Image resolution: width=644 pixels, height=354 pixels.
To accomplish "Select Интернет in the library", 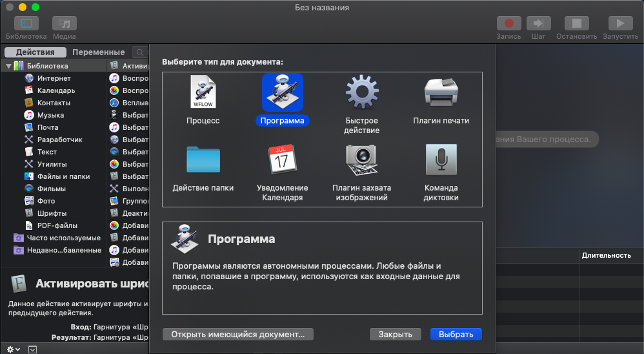I will coord(54,78).
